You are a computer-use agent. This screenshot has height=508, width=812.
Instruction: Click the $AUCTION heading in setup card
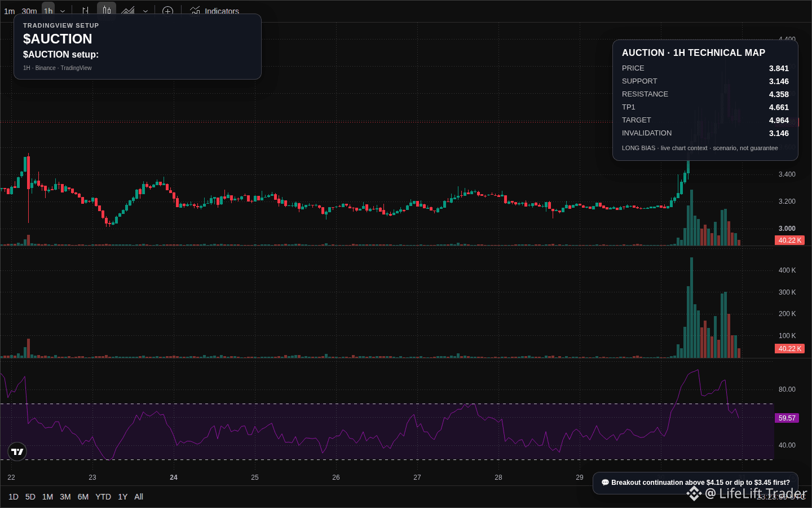pyautogui.click(x=58, y=39)
